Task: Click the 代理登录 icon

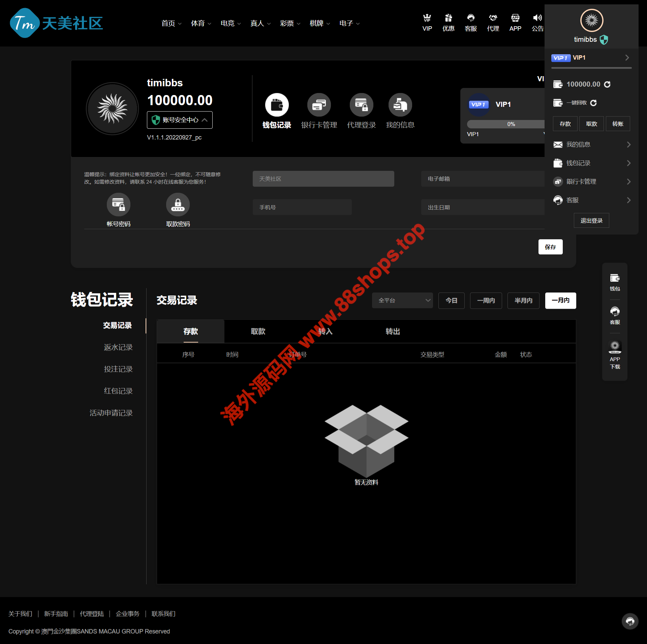Action: (361, 105)
